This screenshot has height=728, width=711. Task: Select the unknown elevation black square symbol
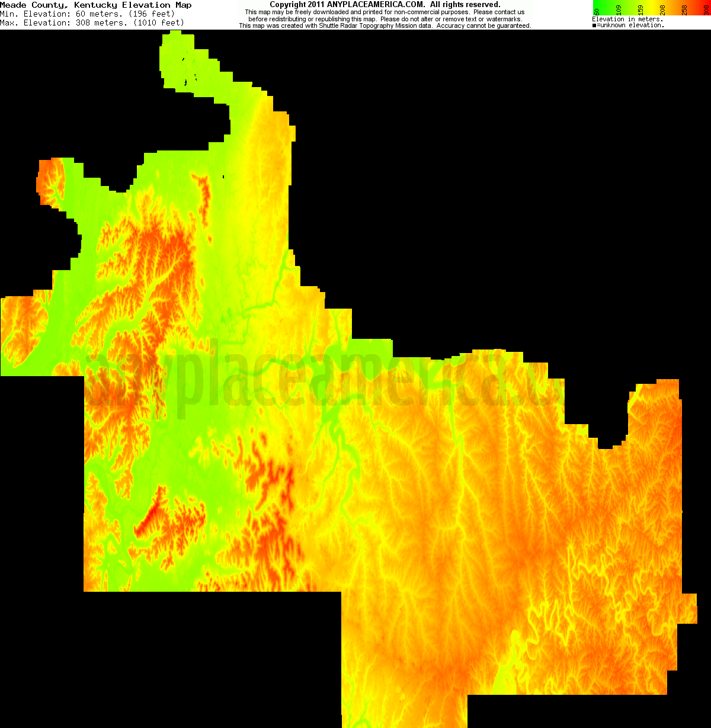595,25
